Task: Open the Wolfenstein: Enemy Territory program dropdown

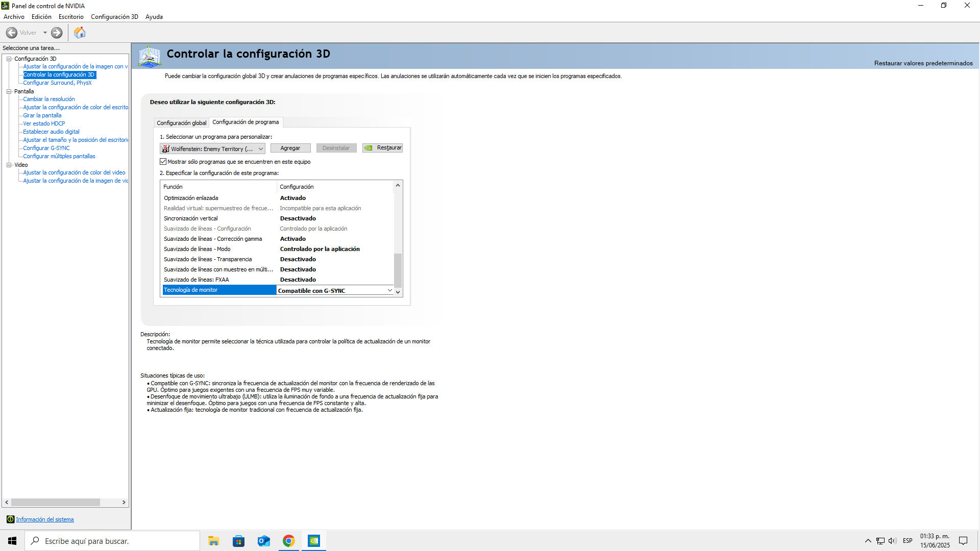Action: point(212,148)
